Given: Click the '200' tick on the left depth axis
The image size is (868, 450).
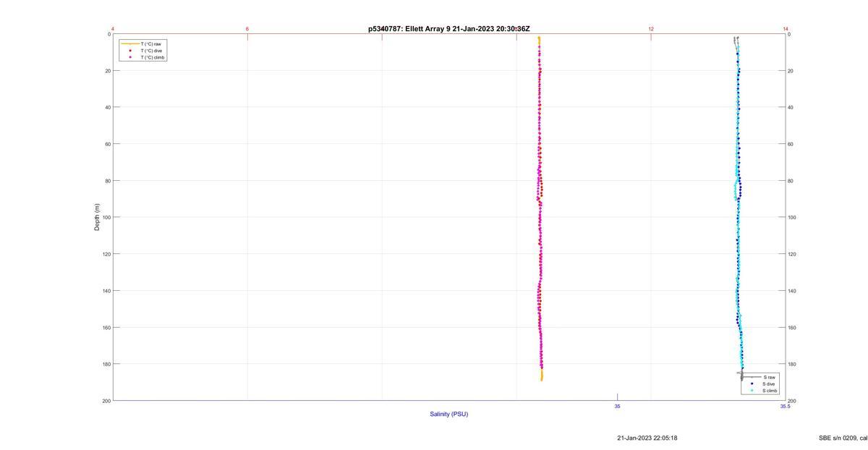Looking at the screenshot, I should (x=106, y=401).
